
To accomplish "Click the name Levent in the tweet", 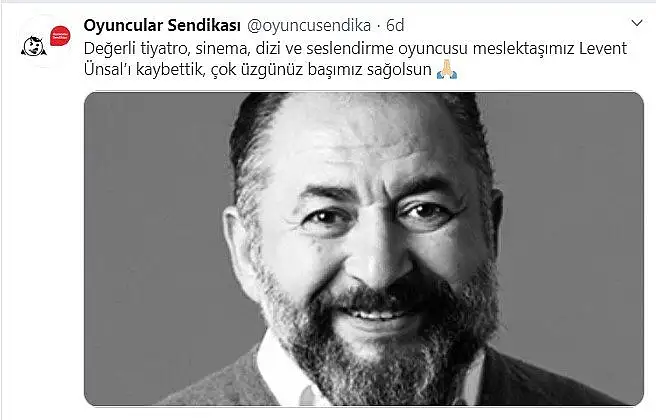I will [x=603, y=49].
